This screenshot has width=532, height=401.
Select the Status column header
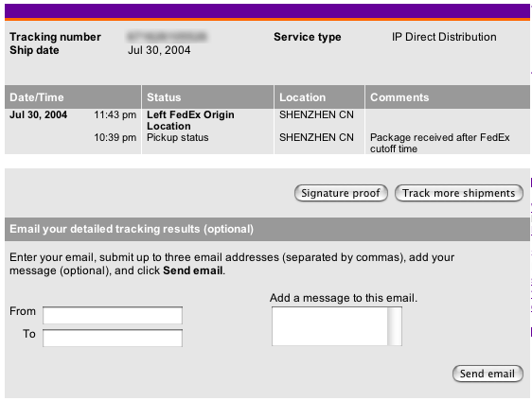coord(207,97)
